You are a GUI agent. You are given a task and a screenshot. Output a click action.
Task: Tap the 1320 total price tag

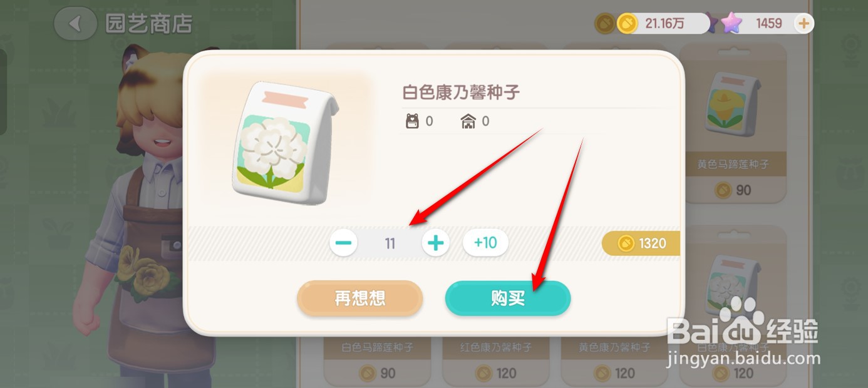point(641,243)
